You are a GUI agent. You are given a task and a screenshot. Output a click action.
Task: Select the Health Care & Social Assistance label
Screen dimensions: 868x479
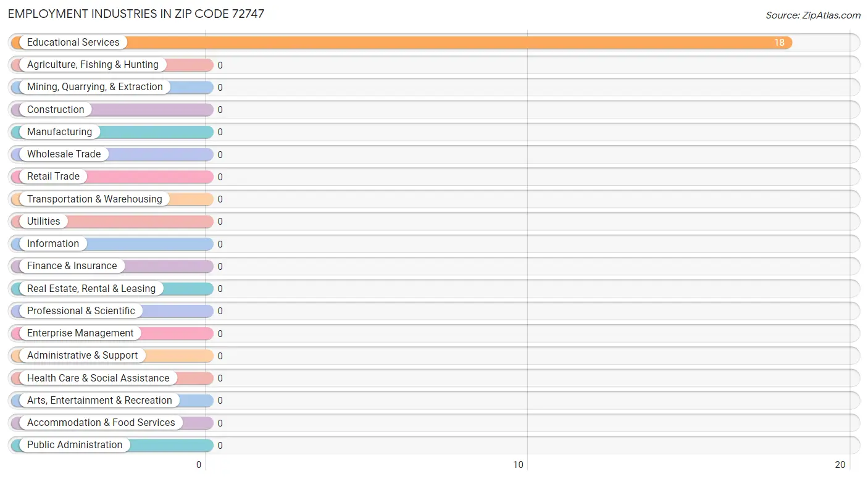point(98,378)
